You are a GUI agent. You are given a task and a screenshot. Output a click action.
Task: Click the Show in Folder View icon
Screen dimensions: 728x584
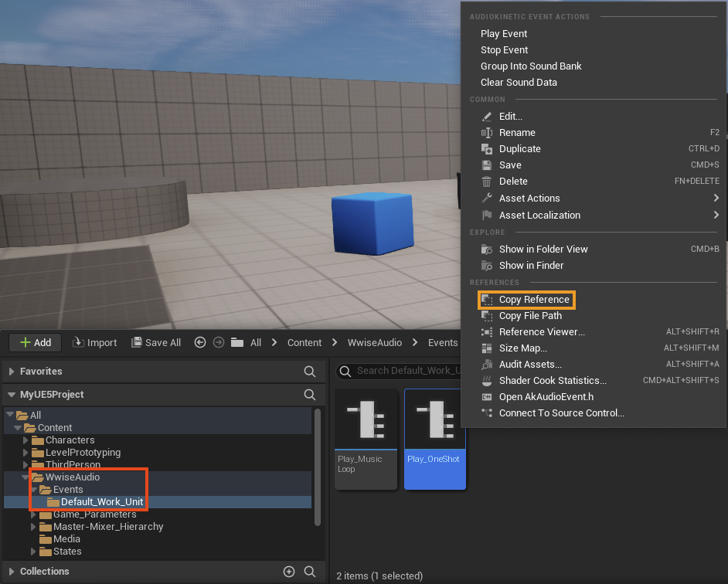[487, 250]
